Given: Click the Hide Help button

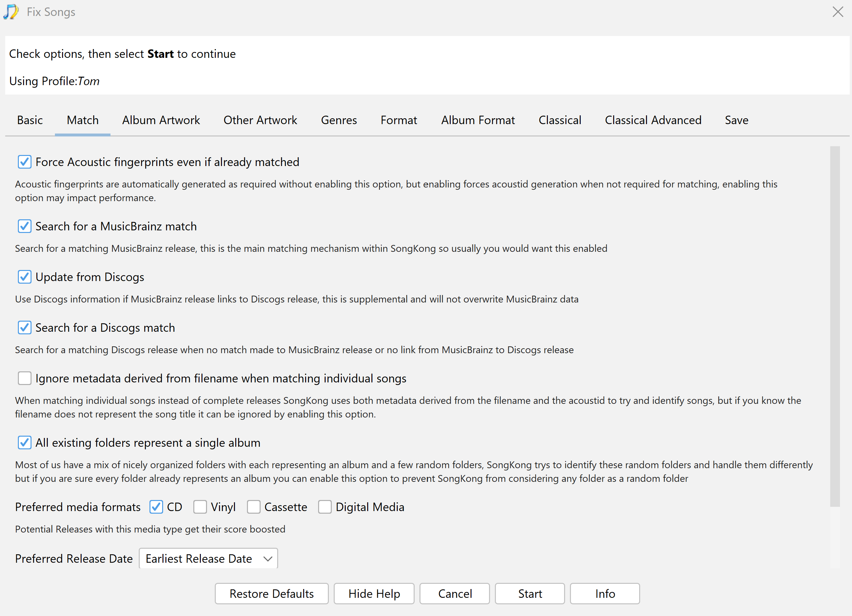Looking at the screenshot, I should click(374, 594).
